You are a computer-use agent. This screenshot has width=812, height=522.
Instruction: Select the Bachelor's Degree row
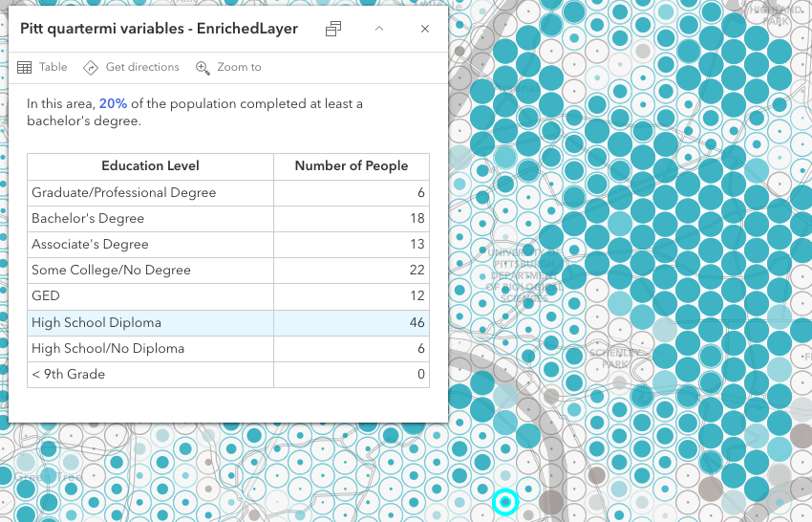click(227, 218)
